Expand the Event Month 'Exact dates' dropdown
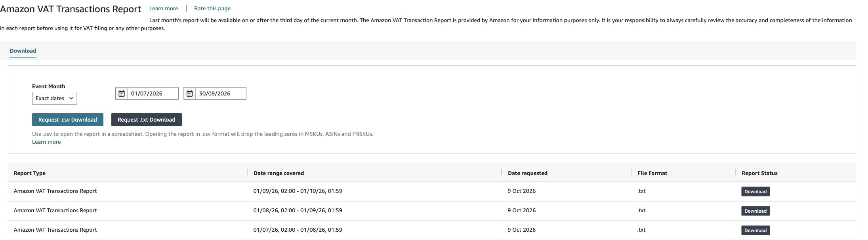Screen dimensions: 868x240 tap(54, 98)
